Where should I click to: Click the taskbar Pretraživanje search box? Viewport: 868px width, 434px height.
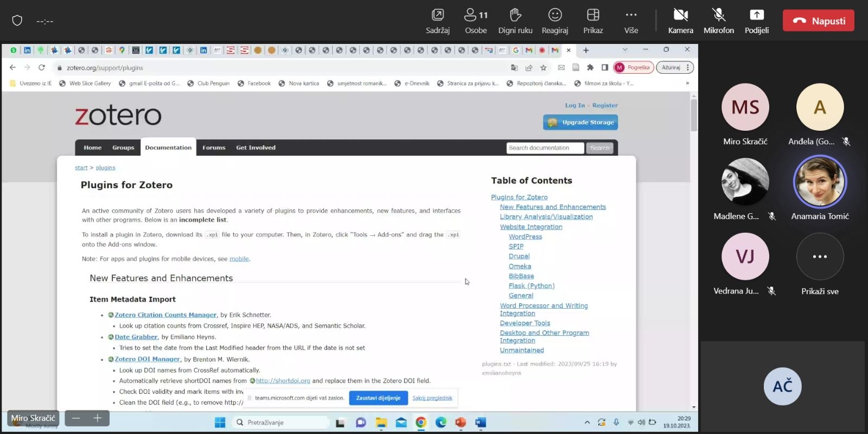tap(280, 423)
